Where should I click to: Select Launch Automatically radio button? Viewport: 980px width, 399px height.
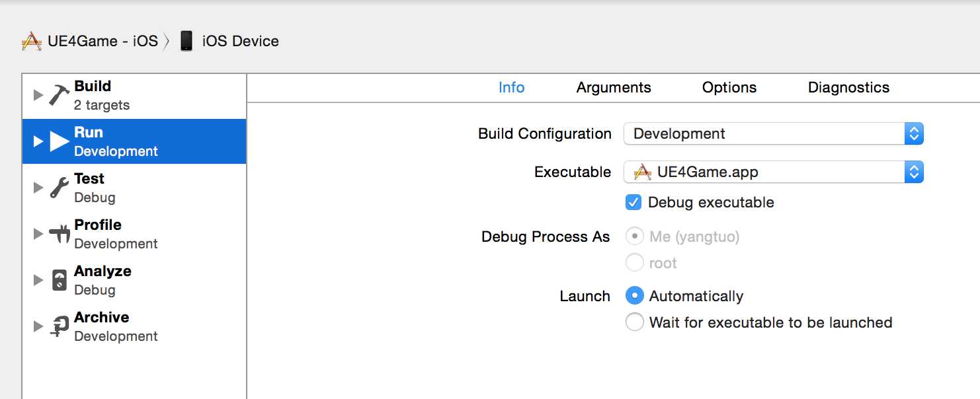634,296
